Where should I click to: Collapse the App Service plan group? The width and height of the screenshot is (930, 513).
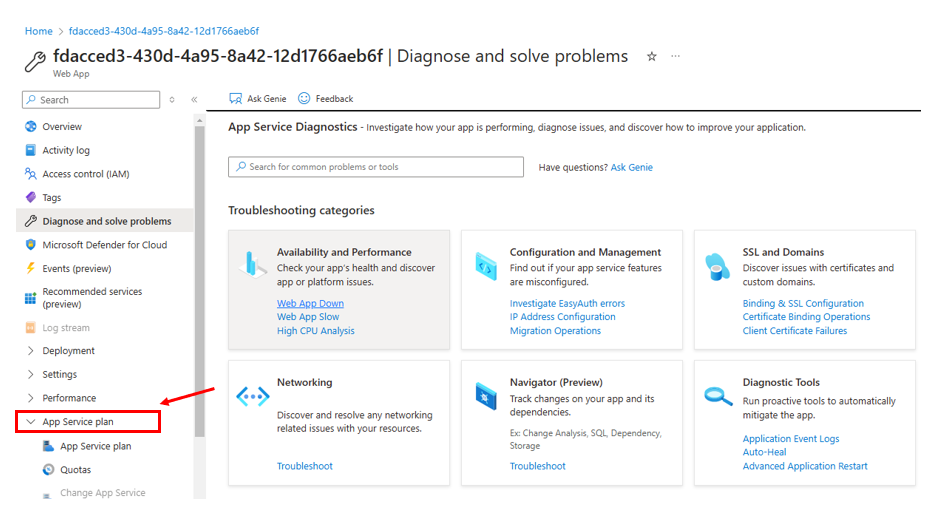pos(31,422)
